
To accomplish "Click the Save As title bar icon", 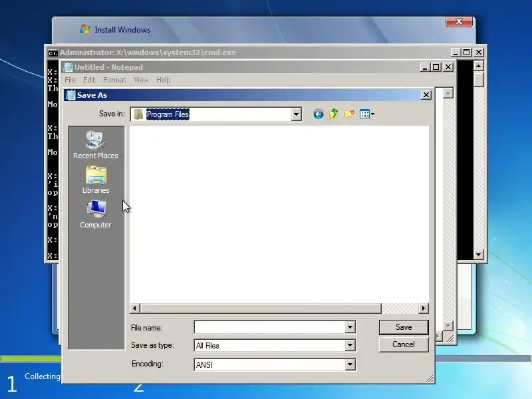I will tap(70, 95).
